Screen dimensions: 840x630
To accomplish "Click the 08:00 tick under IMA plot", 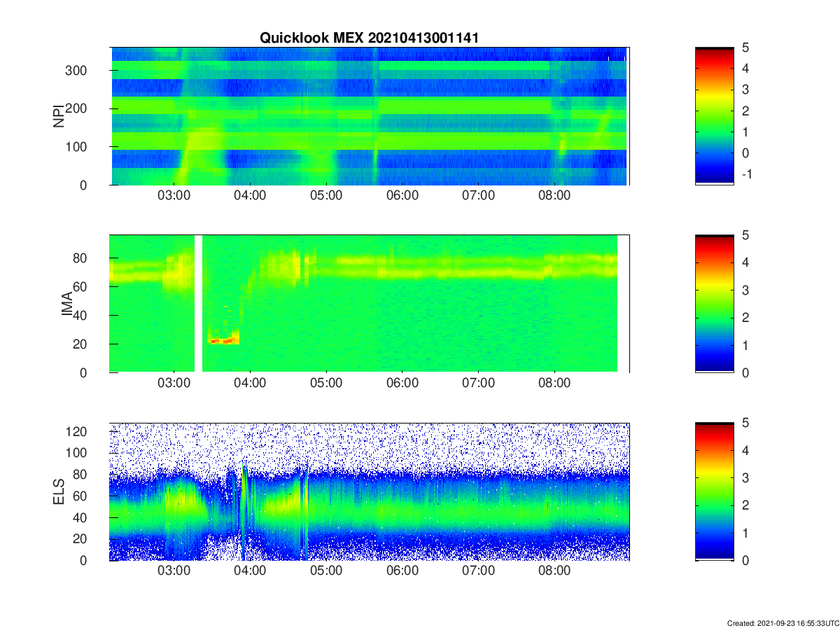I will (554, 384).
